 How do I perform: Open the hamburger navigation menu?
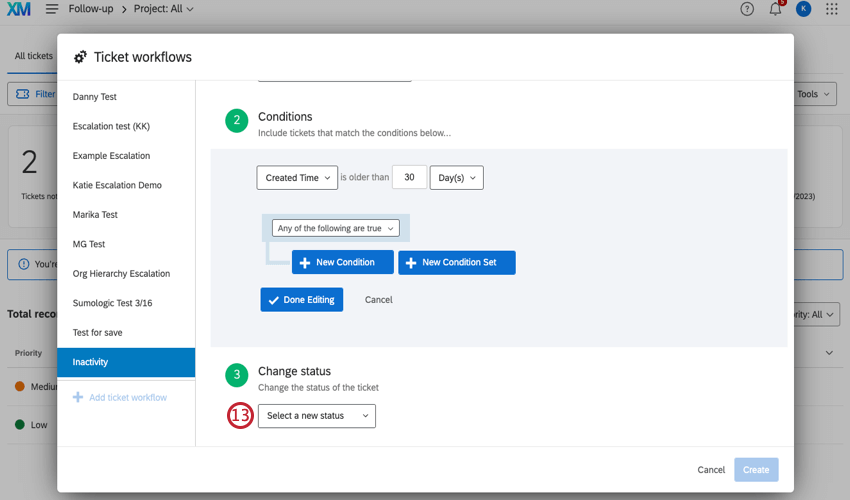(x=51, y=9)
